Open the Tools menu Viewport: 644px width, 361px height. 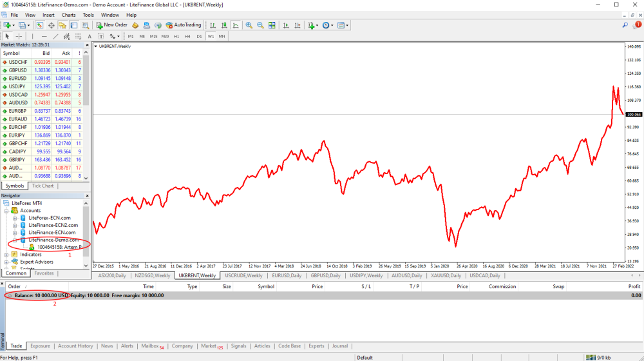88,15
